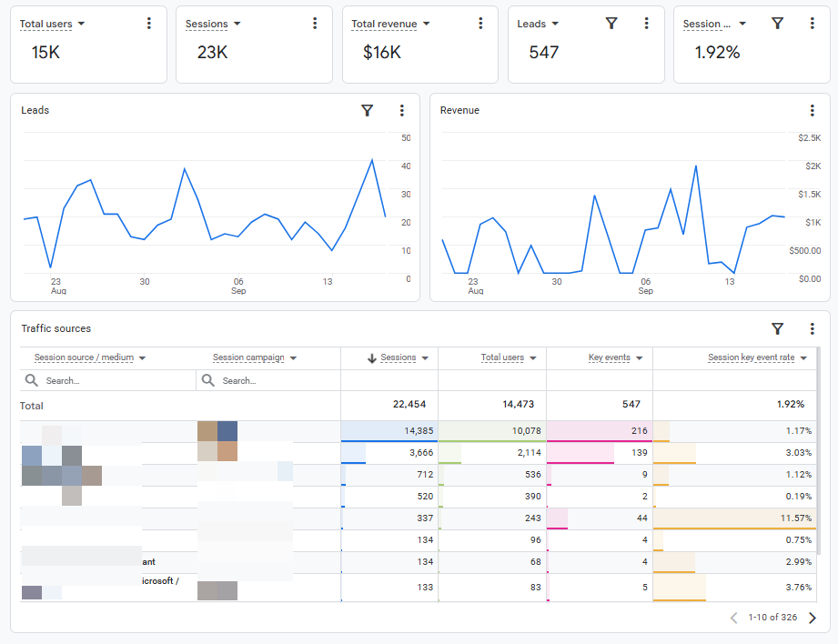Open more options on the Revenue chart
The image size is (838, 644).
[x=812, y=111]
